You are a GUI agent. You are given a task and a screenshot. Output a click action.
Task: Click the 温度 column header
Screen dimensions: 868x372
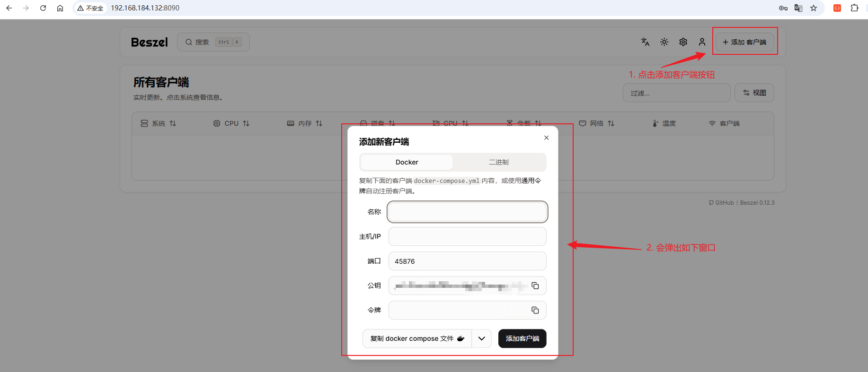[x=664, y=123]
